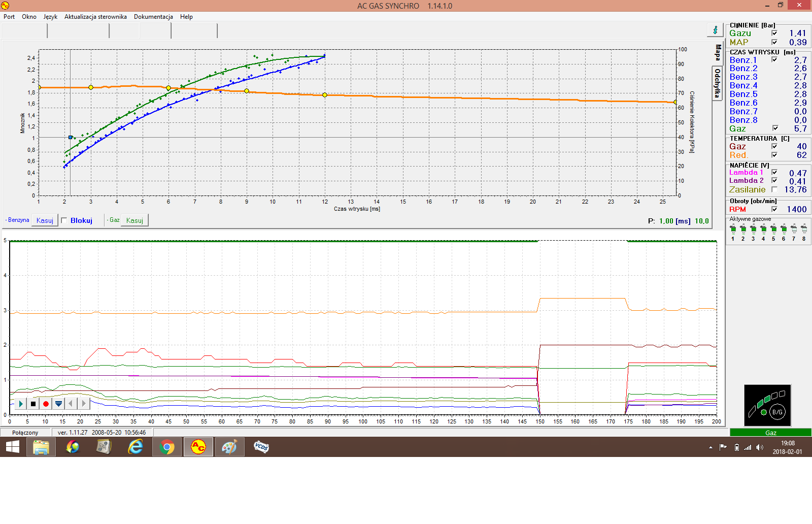This screenshot has height=524, width=812.
Task: Select gas injector icon 4
Action: 763,229
